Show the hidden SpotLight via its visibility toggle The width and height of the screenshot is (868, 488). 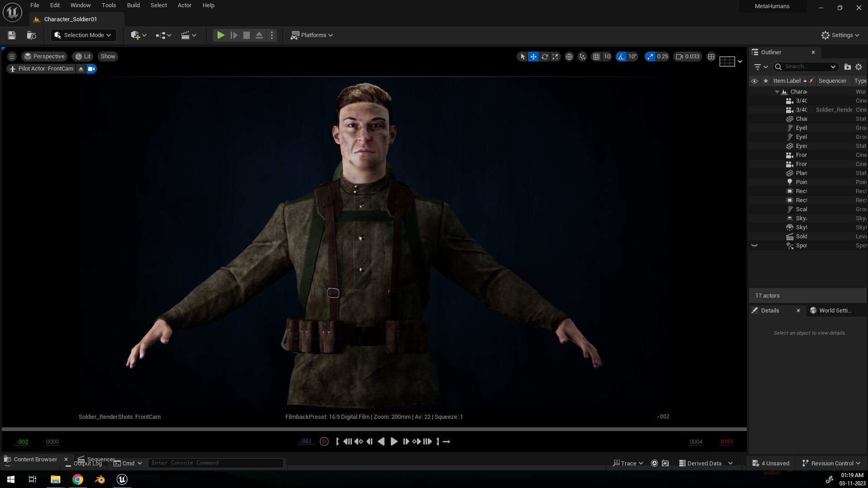[x=754, y=245]
